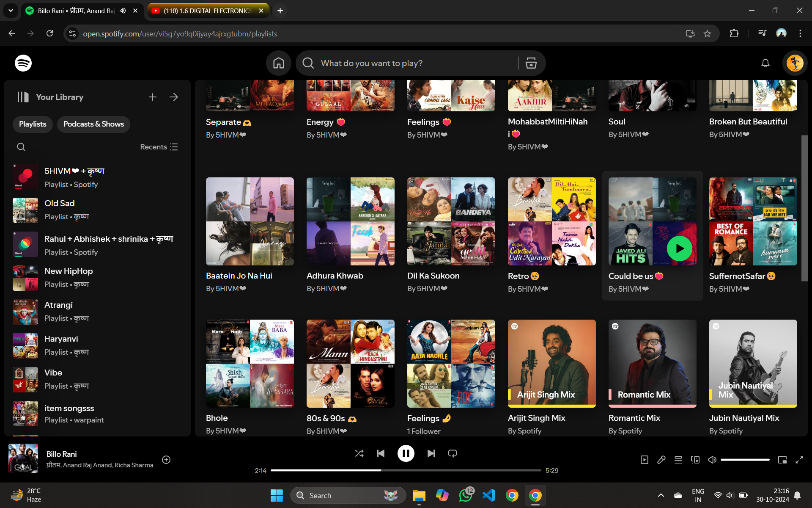This screenshot has width=812, height=508.
Task: Collapse the Your Library panel icon
Action: pyautogui.click(x=23, y=97)
